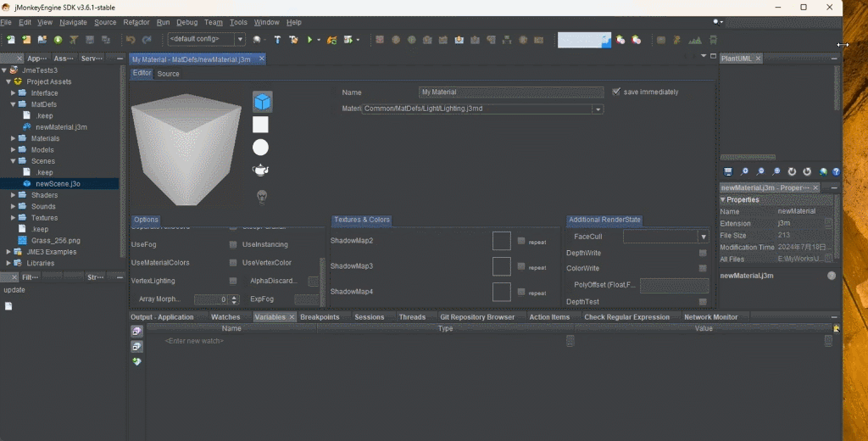Expand the Interface folder
Image resolution: width=868 pixels, height=441 pixels.
coord(14,93)
